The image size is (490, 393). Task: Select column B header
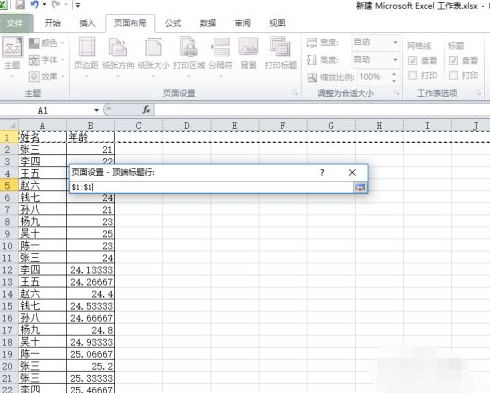pyautogui.click(x=91, y=126)
